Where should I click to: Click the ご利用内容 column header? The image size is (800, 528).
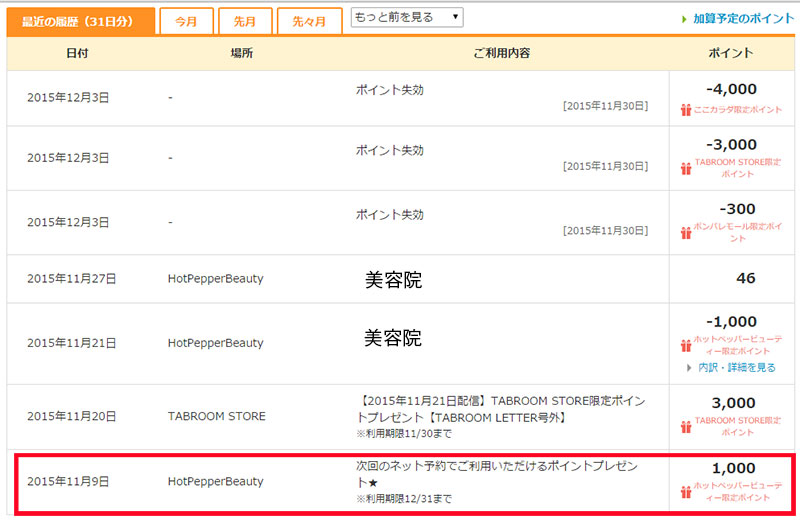(502, 53)
